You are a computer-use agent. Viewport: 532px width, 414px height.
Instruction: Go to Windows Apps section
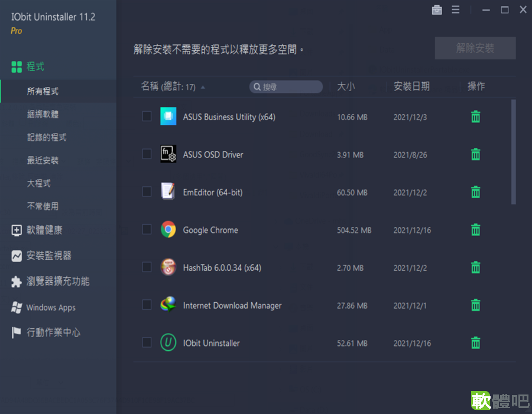(51, 308)
